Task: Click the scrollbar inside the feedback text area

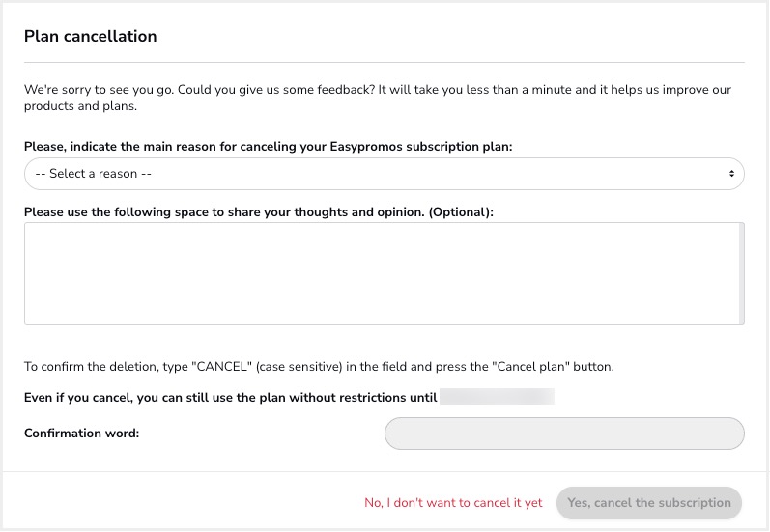Action: [742, 274]
